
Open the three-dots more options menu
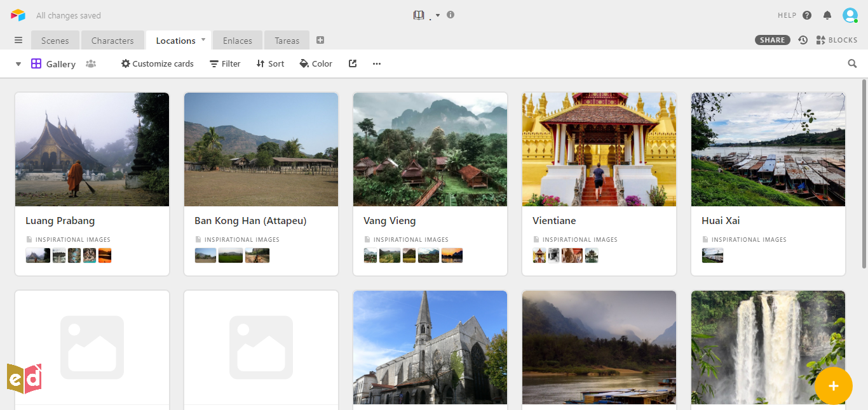coord(377,63)
